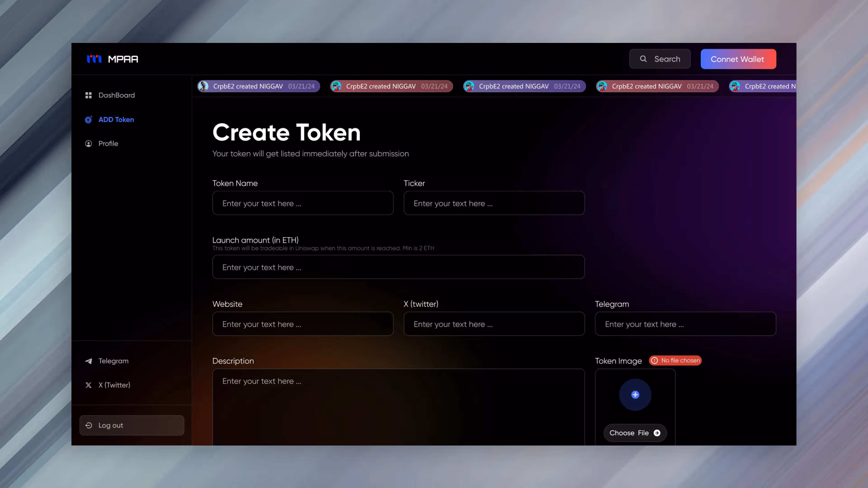The image size is (868, 488).
Task: Click the DashBoard grid icon
Action: pyautogui.click(x=88, y=95)
